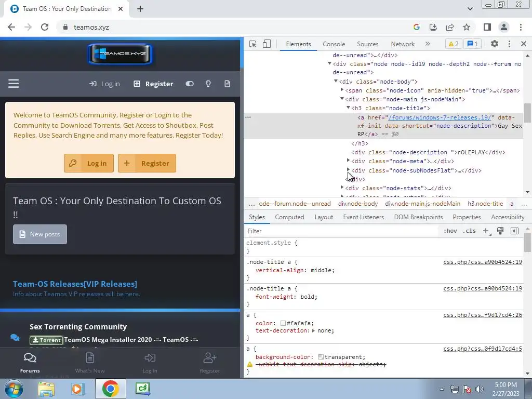
Task: Open the Layout tab
Action: click(324, 217)
